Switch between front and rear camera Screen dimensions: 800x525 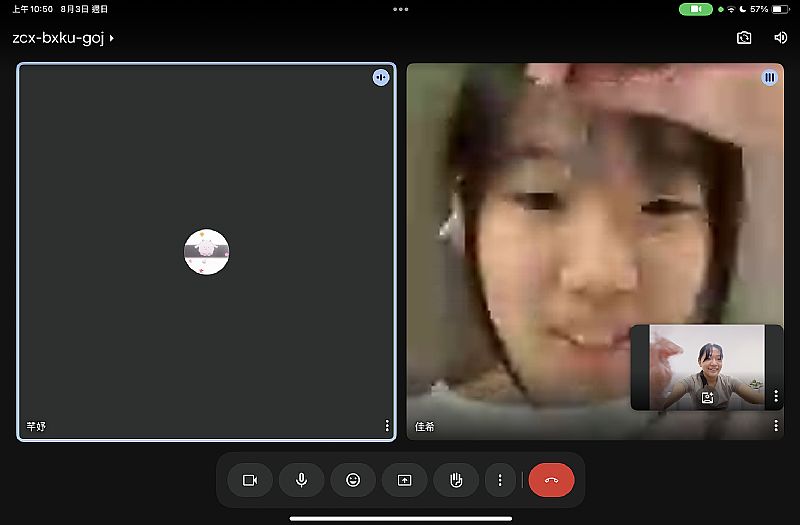pos(744,38)
